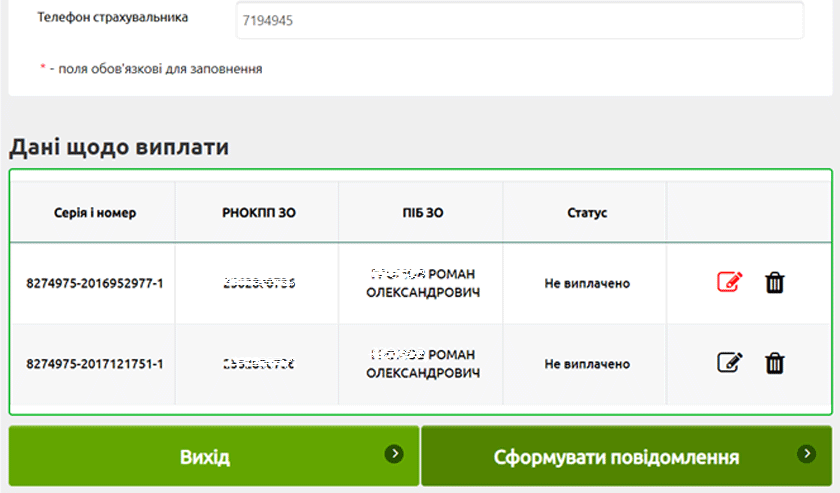Click Не виплачено status for record 8274975-2017121751-1
Viewport: 840px width, 493px height.
587,363
